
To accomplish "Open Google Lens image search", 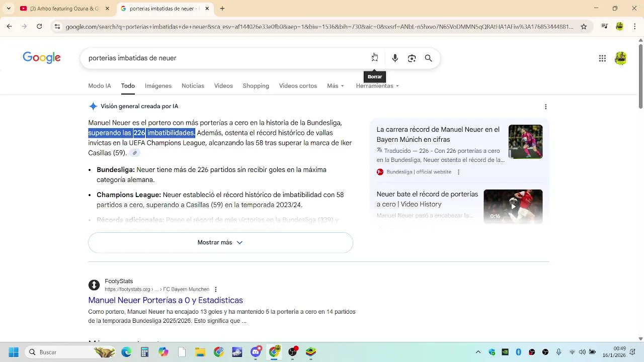I will tap(412, 58).
